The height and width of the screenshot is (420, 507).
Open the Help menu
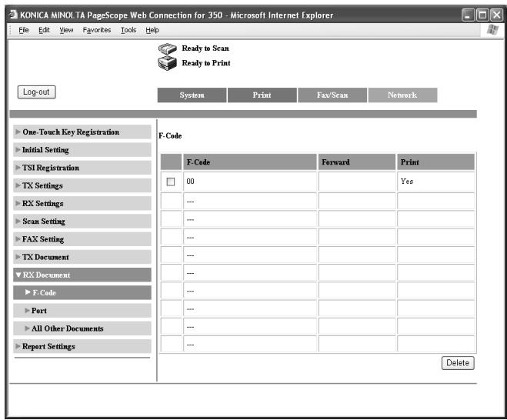coord(152,30)
